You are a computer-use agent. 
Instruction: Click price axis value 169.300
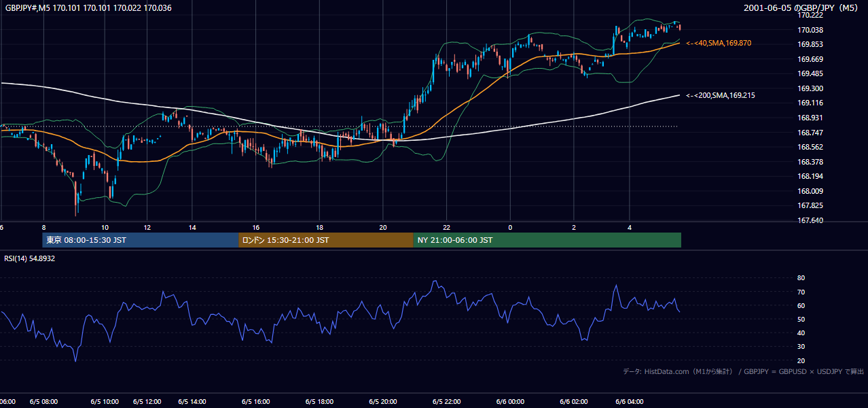pos(810,88)
